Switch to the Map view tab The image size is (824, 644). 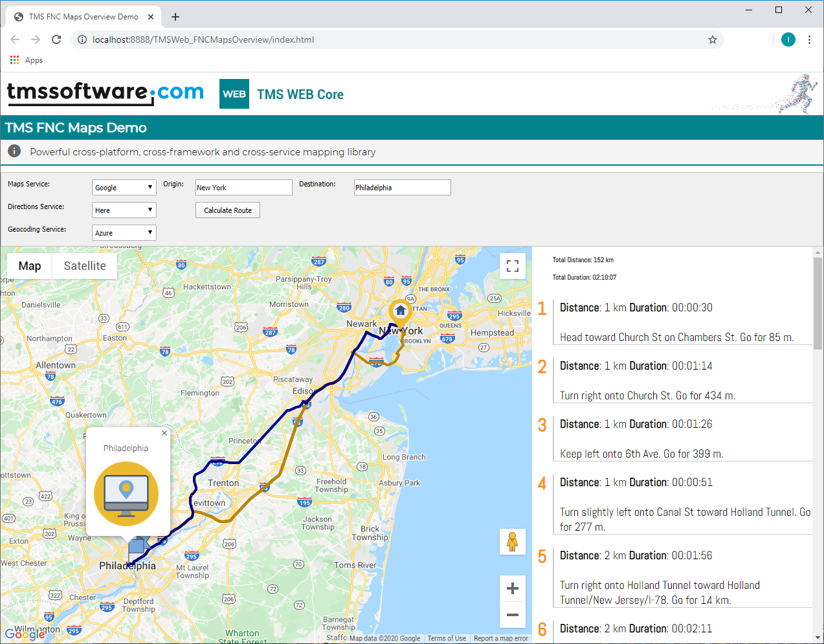point(30,266)
